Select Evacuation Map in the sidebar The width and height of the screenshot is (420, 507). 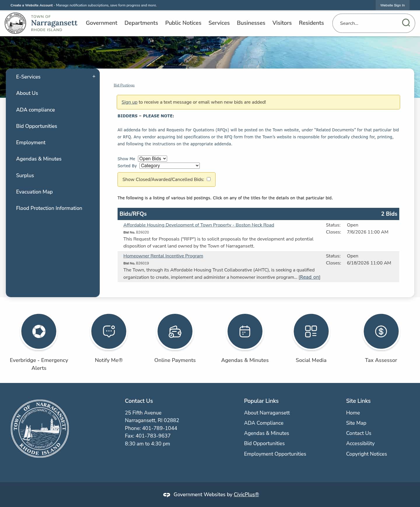click(34, 192)
